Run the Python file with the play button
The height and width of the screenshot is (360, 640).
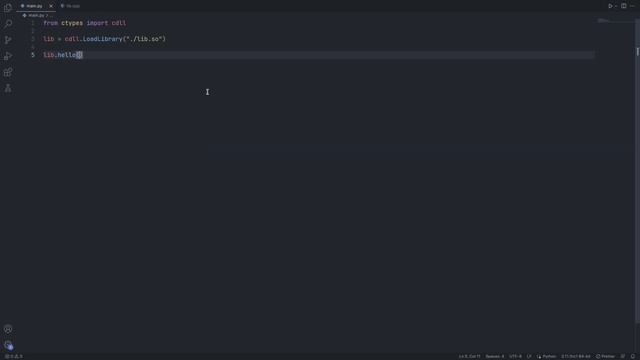(x=610, y=6)
